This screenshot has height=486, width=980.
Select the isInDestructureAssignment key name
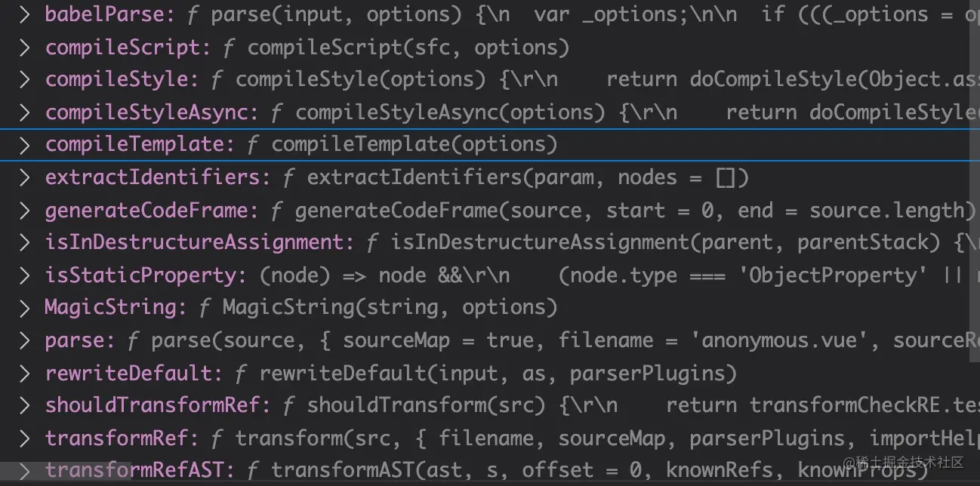[x=200, y=243]
